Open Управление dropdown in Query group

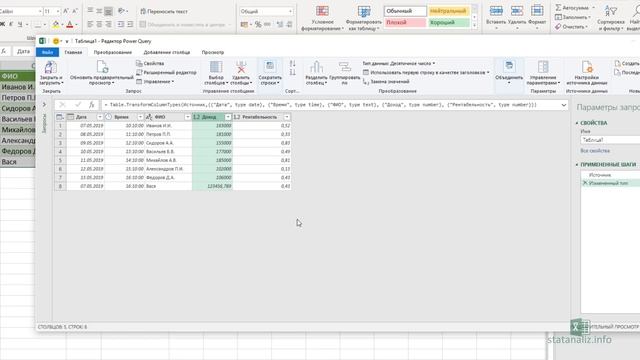(x=155, y=82)
